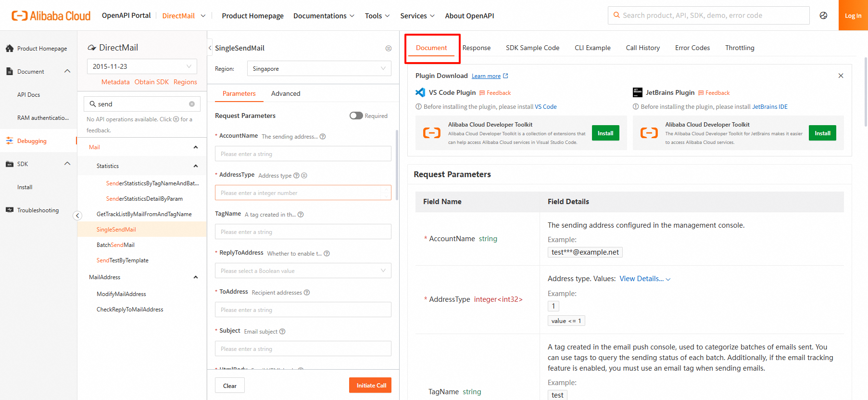Click the Alibaba Cloud logo
Viewport: 868px width, 400px height.
(x=51, y=16)
